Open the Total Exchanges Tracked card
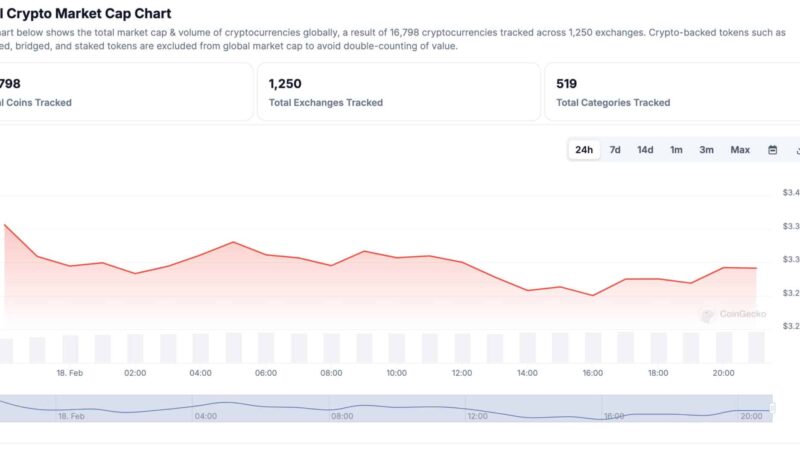The height and width of the screenshot is (450, 800). click(x=397, y=92)
